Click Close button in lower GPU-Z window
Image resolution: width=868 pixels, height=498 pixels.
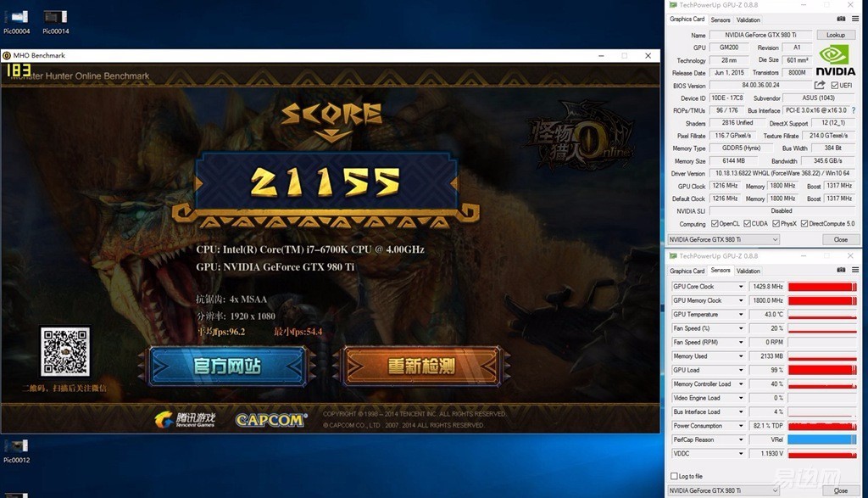pos(840,491)
